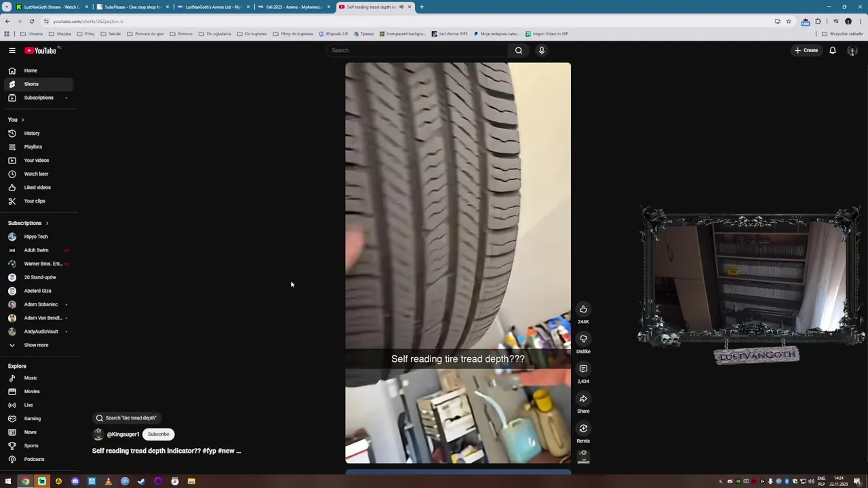Image resolution: width=868 pixels, height=488 pixels.
Task: Open Gaming in Explore
Action: tap(38, 419)
